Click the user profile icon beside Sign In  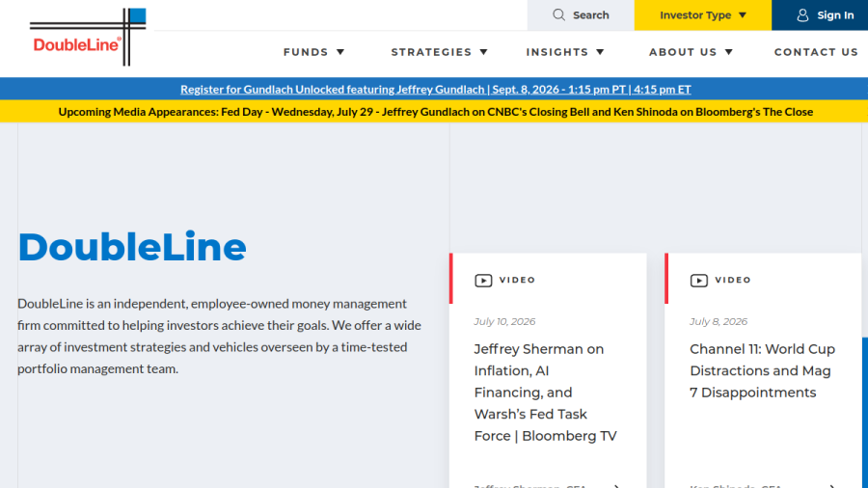pyautogui.click(x=802, y=15)
